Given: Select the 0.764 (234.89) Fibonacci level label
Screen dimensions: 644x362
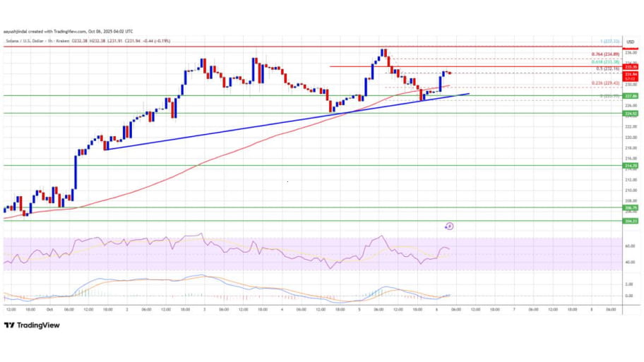Looking at the screenshot, I should click(605, 54).
